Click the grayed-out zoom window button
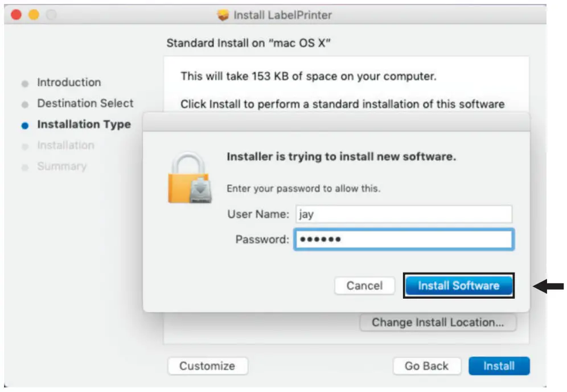Image resolution: width=567 pixels, height=392 pixels. click(x=51, y=15)
